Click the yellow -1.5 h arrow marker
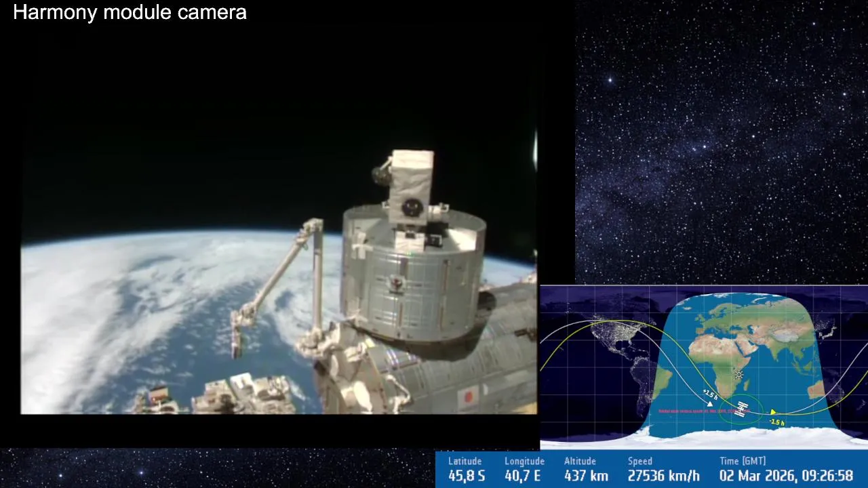This screenshot has width=868, height=488. [773, 412]
